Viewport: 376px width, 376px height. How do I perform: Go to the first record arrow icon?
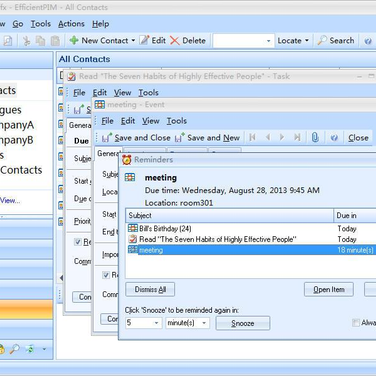252,137
